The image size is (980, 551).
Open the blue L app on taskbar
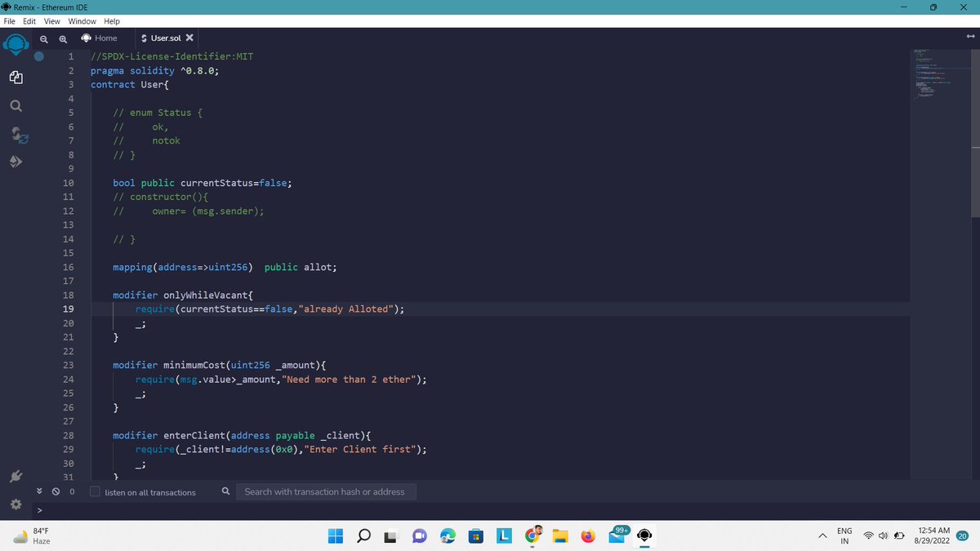point(504,536)
